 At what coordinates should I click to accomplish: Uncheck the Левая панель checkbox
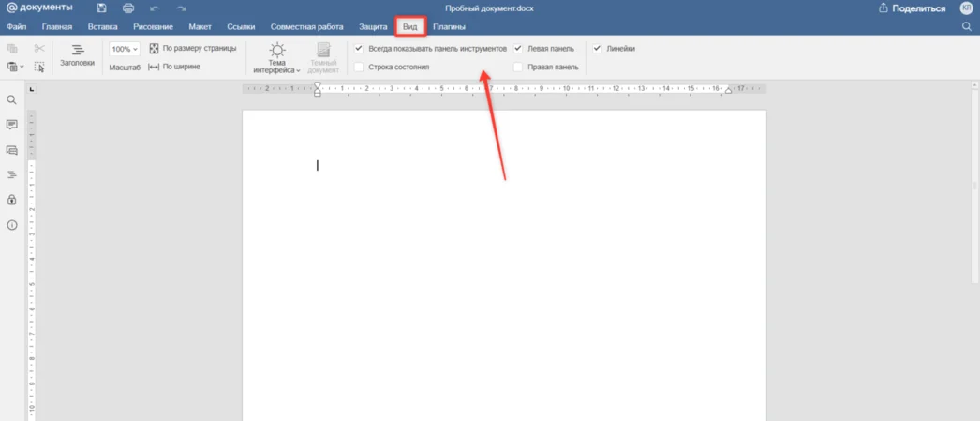(x=518, y=48)
